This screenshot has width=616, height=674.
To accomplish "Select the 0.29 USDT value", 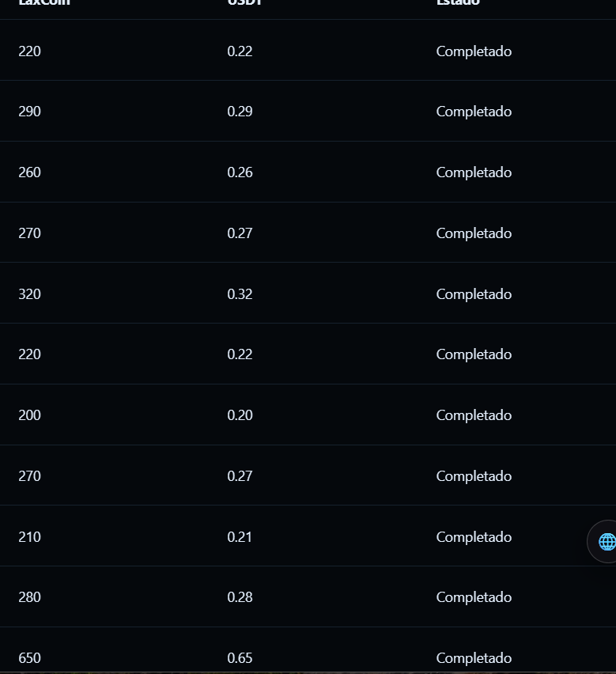I will pos(240,112).
